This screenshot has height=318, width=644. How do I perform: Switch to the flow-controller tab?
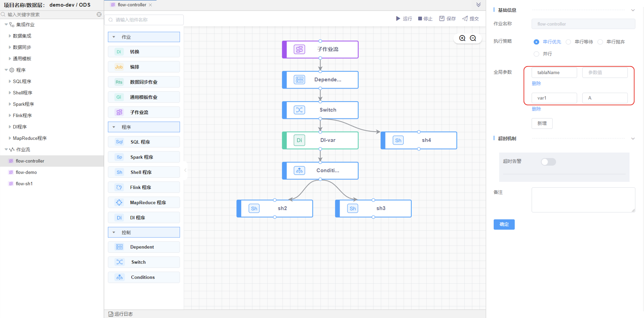(x=131, y=5)
